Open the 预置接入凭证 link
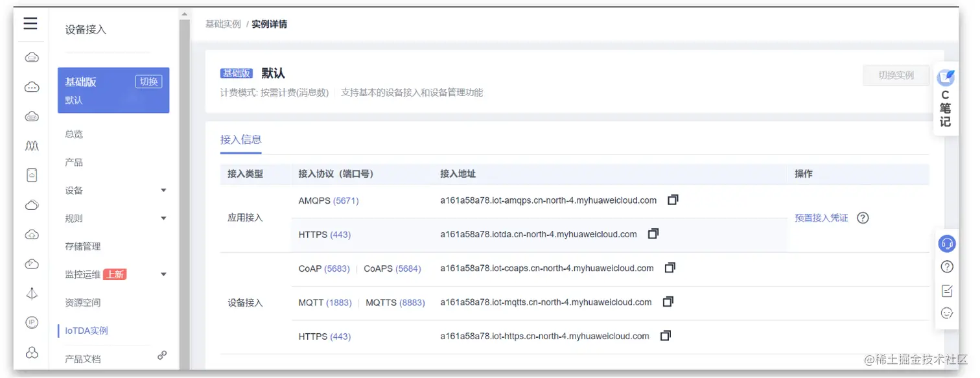Screen dimensions: 980x378 [x=821, y=218]
